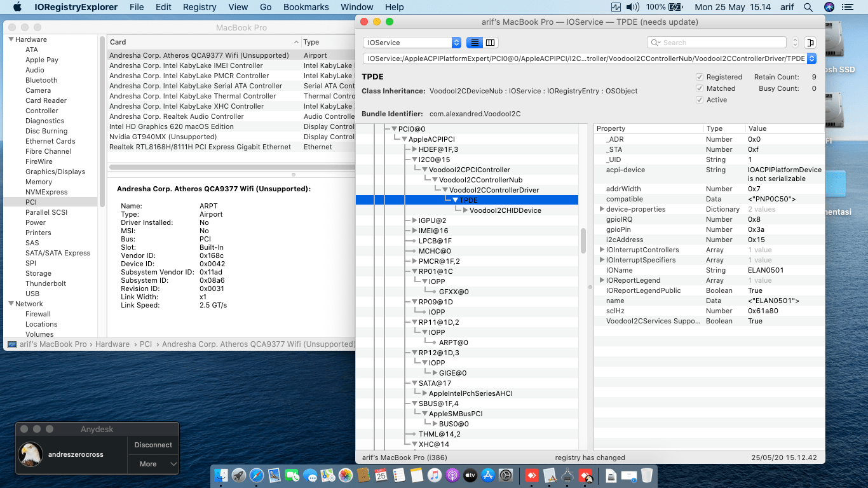Open the Apple menu

[x=17, y=7]
